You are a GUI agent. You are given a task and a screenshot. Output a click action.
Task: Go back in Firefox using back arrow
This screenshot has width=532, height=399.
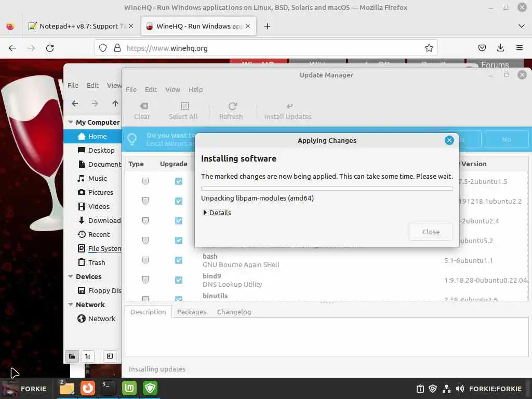coord(12,48)
